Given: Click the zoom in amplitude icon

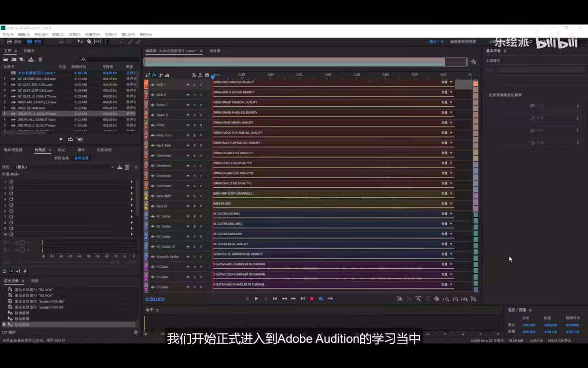Looking at the screenshot, I should point(400,299).
